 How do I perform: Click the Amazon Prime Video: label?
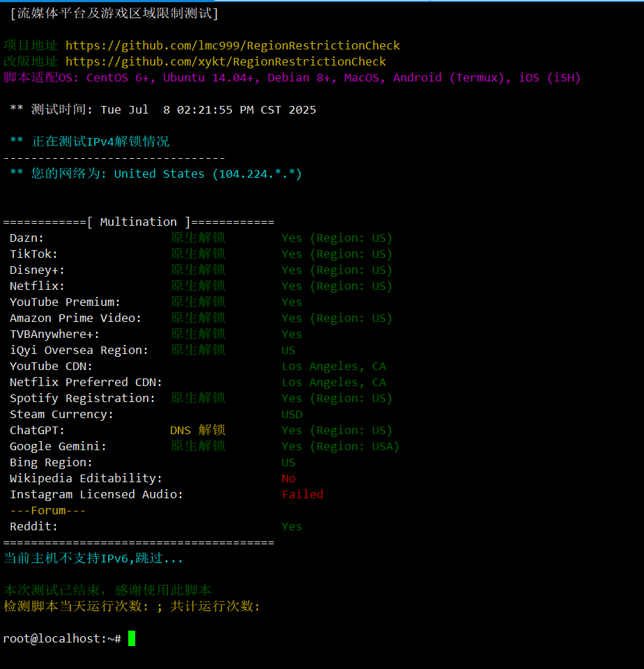pos(75,318)
